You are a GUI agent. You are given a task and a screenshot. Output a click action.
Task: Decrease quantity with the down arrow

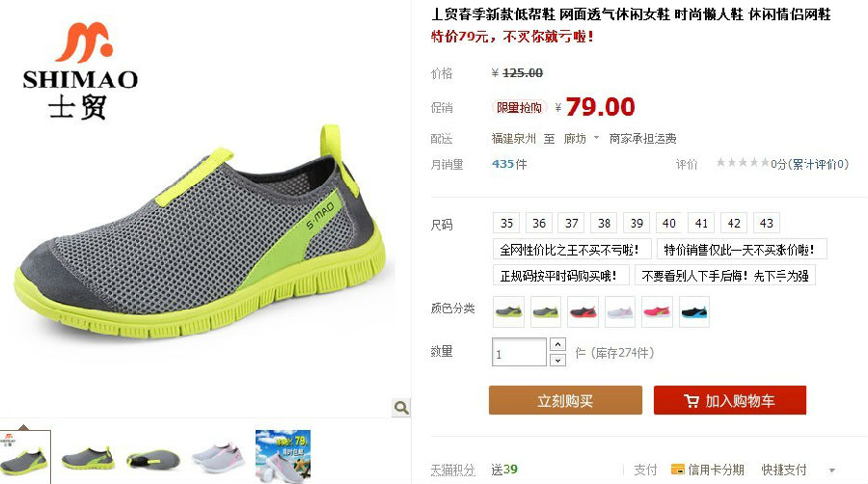pos(557,360)
